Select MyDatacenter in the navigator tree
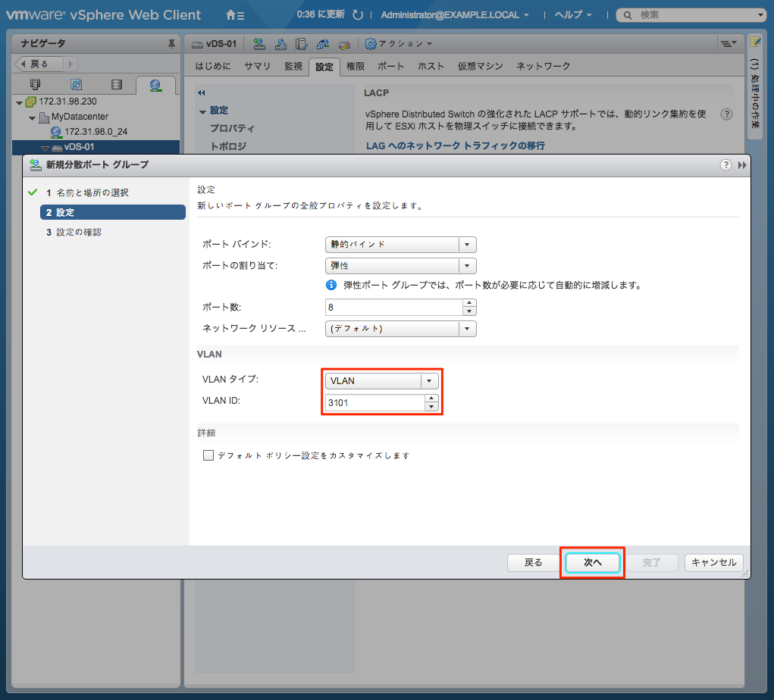The width and height of the screenshot is (774, 700). 80,117
